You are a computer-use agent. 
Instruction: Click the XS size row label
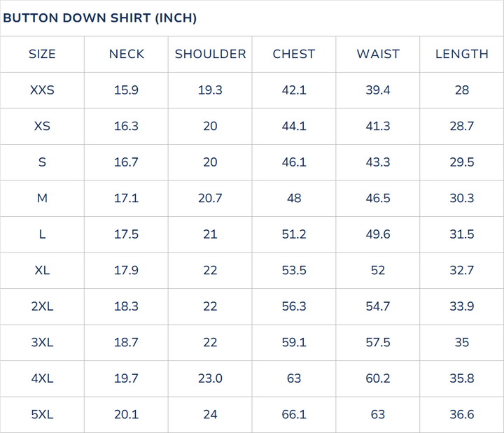tap(42, 126)
